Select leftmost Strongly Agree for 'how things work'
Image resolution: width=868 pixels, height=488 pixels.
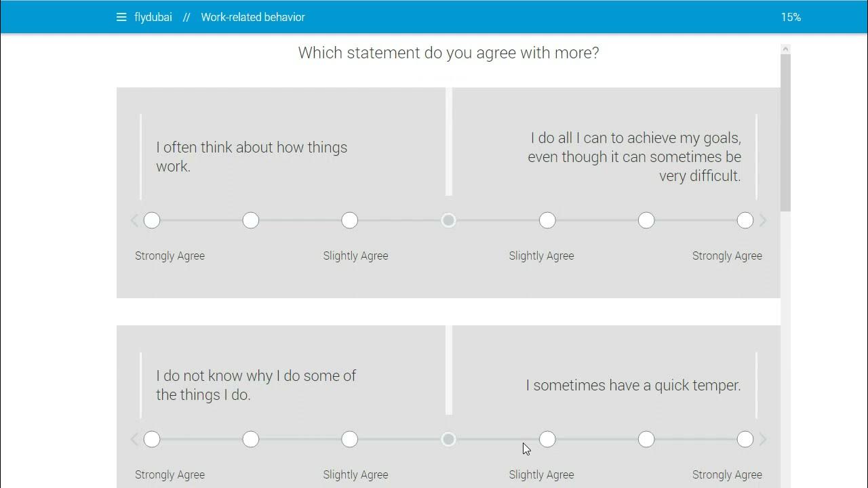coord(152,220)
